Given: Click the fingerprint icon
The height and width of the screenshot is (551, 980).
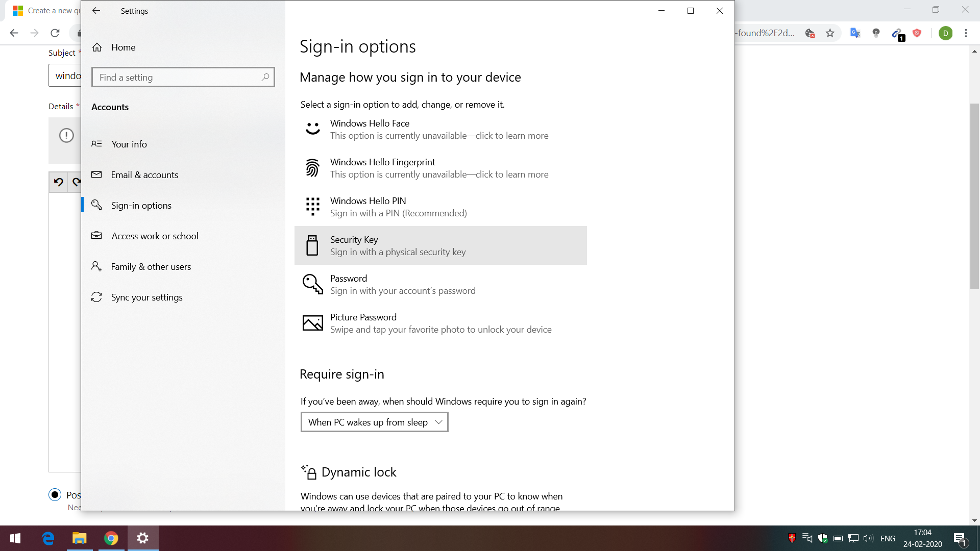Looking at the screenshot, I should [312, 167].
